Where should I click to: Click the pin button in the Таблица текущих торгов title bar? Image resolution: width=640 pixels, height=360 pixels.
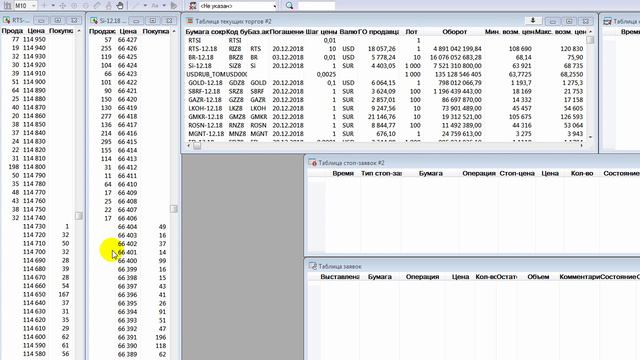[x=533, y=20]
